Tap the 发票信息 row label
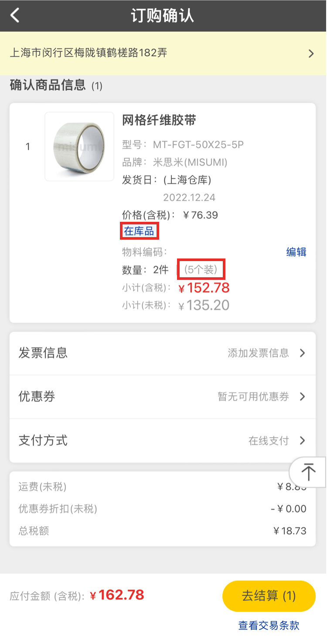Image resolution: width=327 pixels, height=644 pixels. (43, 353)
